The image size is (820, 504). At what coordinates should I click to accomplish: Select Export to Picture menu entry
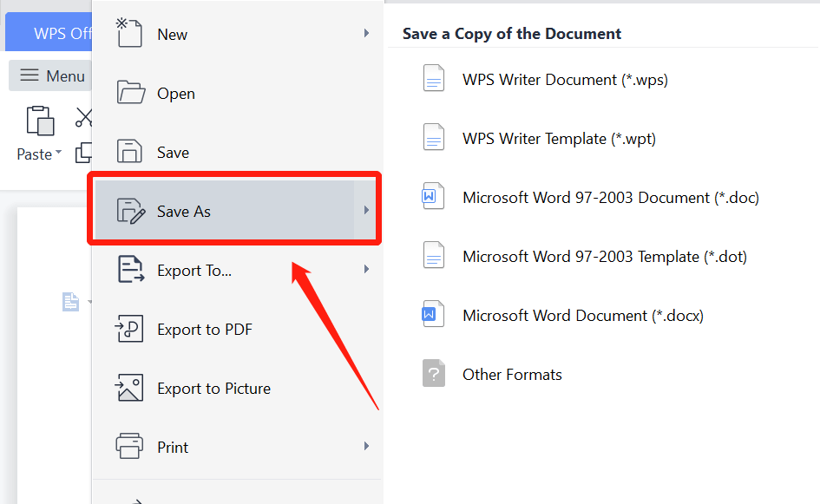236,388
